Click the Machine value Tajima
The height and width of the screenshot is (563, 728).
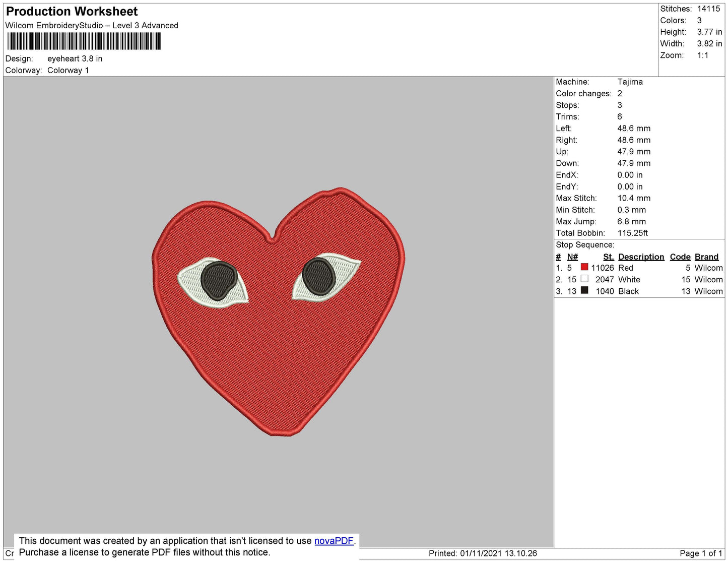[630, 82]
